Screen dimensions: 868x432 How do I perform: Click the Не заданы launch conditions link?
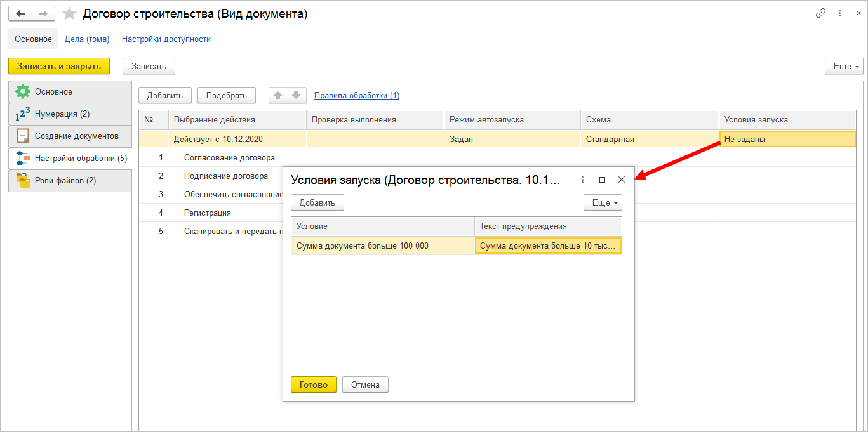(744, 140)
